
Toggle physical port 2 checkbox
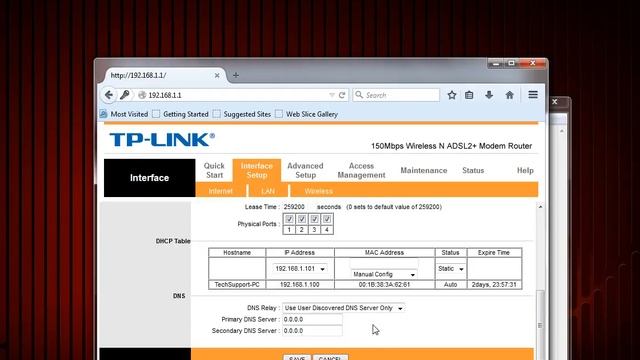[x=302, y=219]
